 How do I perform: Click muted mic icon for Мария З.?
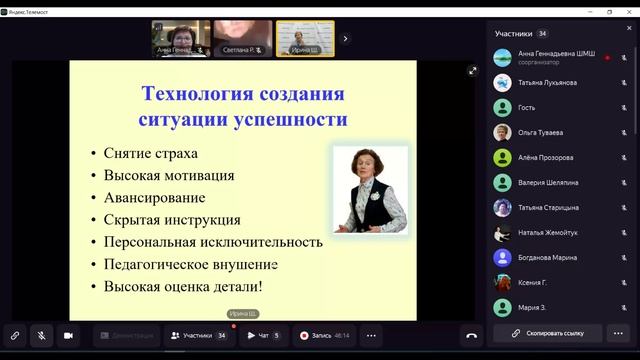click(624, 308)
